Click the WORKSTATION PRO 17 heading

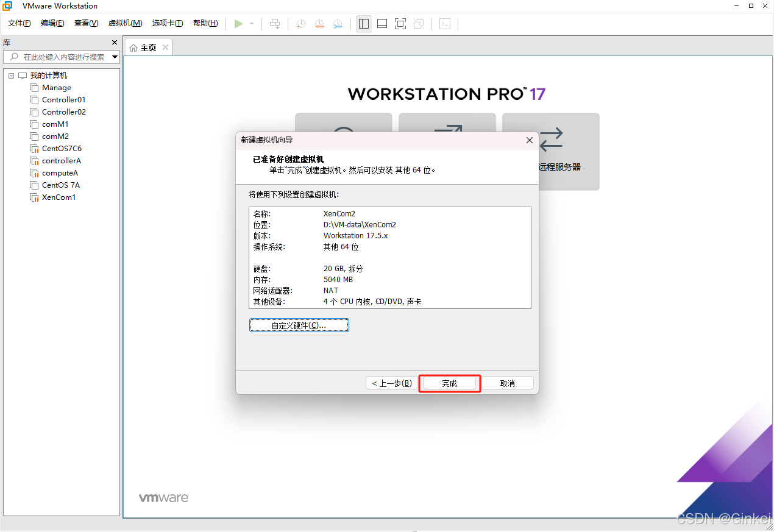tap(446, 94)
